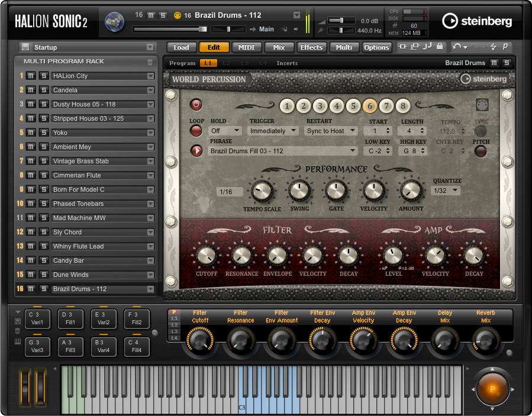
Task: Click the red arpeggiator power button
Action: (x=196, y=105)
